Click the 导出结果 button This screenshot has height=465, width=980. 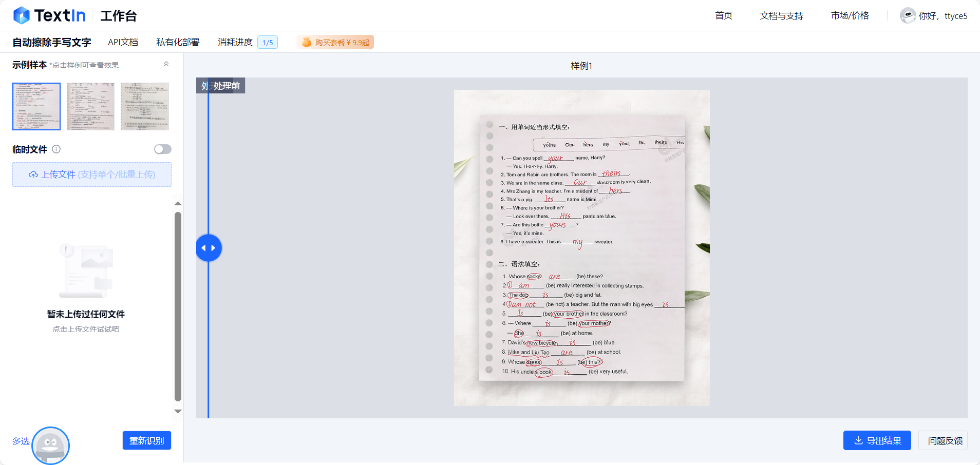pos(877,440)
